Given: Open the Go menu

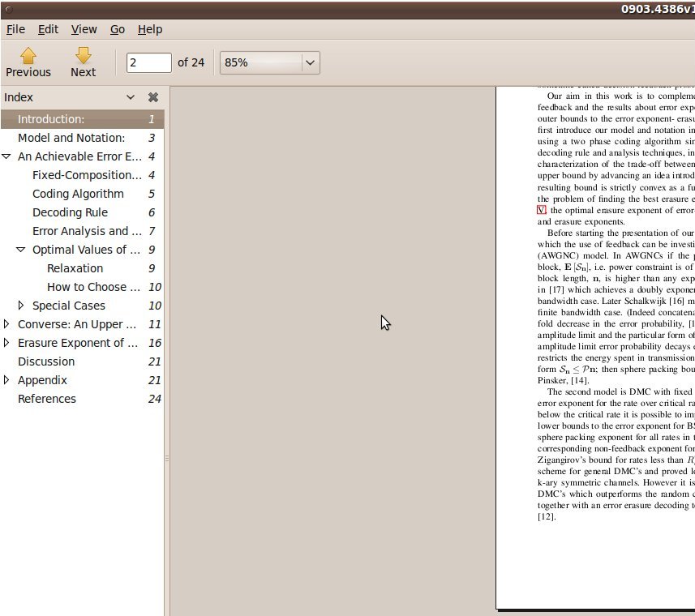Looking at the screenshot, I should point(118,29).
